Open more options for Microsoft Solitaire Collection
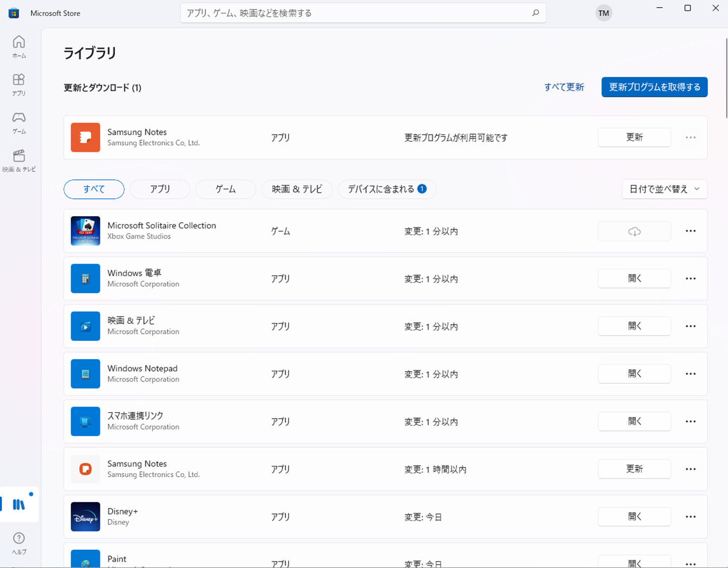The width and height of the screenshot is (728, 568). tap(691, 231)
